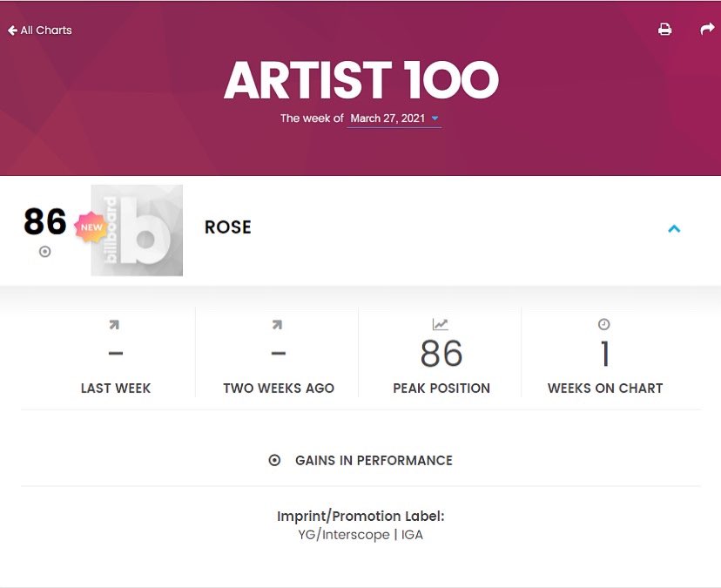Screen dimensions: 721x588
Task: Open the Billboard placeholder artist thumbnail
Action: (137, 230)
